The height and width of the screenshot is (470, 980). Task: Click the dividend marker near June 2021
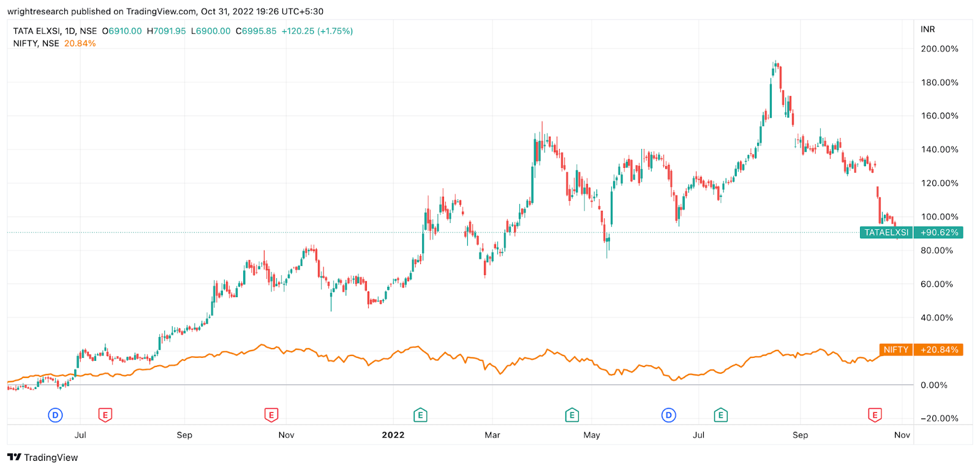(x=55, y=415)
